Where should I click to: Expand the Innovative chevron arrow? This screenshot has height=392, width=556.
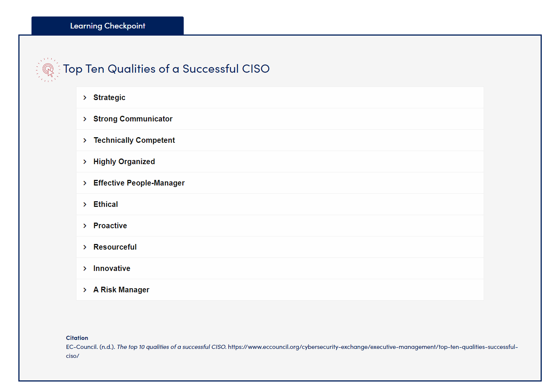coord(85,269)
